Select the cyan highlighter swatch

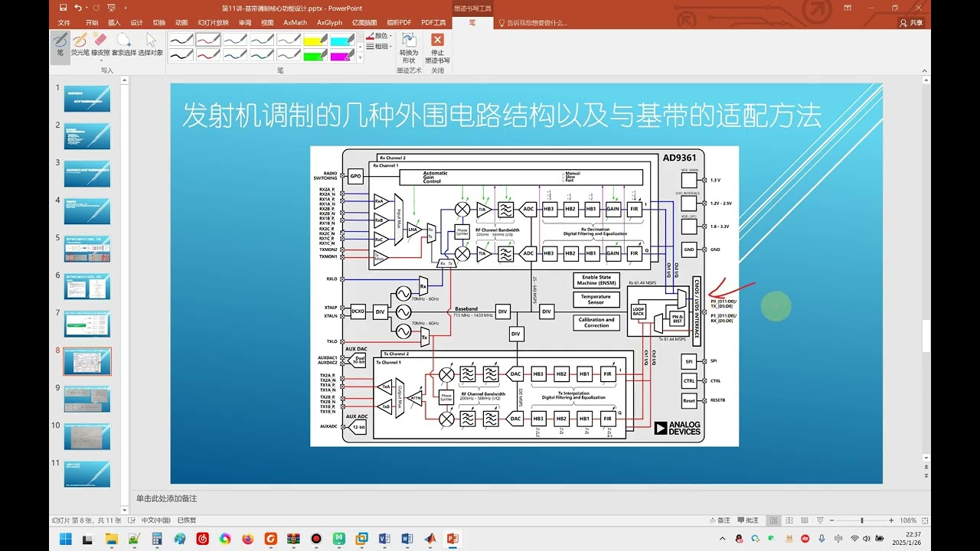click(x=341, y=40)
